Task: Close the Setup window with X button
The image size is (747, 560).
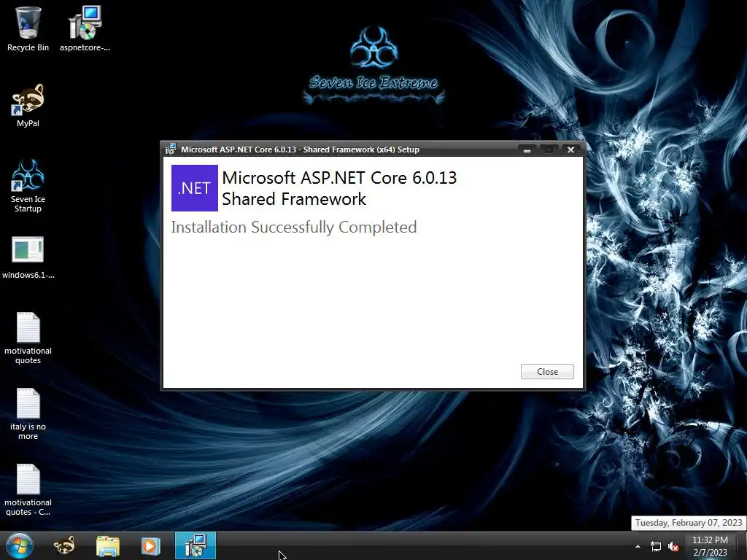Action: pyautogui.click(x=570, y=149)
